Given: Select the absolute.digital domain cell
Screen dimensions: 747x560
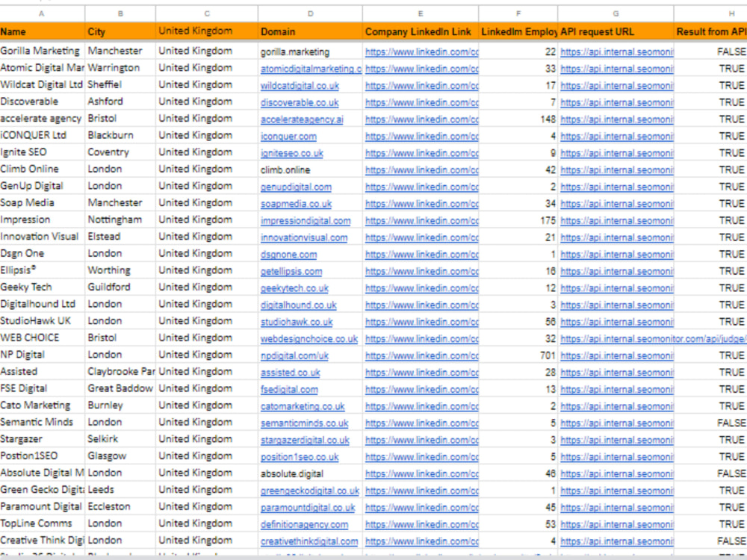Looking at the screenshot, I should pyautogui.click(x=310, y=473).
